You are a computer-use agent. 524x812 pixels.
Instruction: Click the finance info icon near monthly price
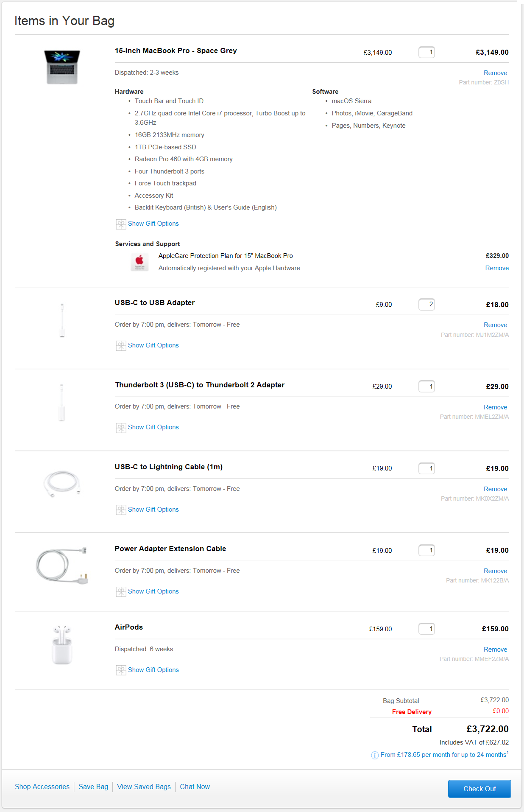[375, 755]
